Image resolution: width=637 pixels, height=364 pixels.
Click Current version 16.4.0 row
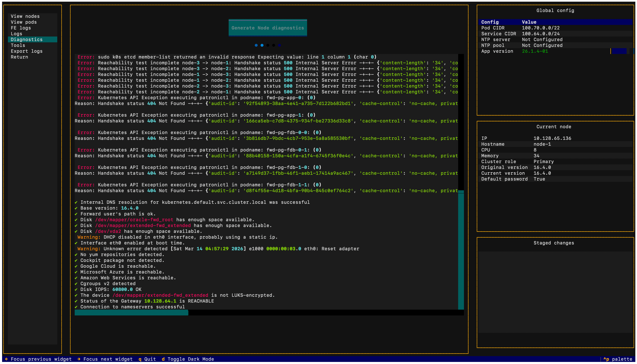tap(555, 173)
